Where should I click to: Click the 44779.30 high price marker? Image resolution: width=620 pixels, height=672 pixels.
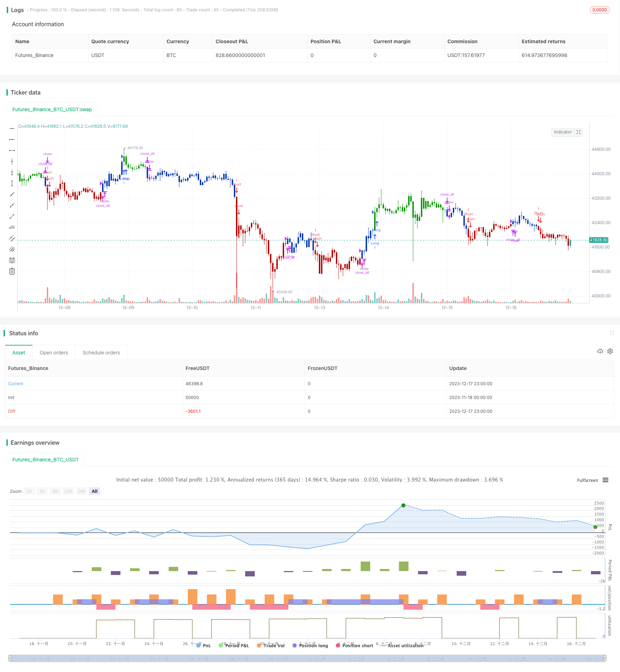click(135, 148)
